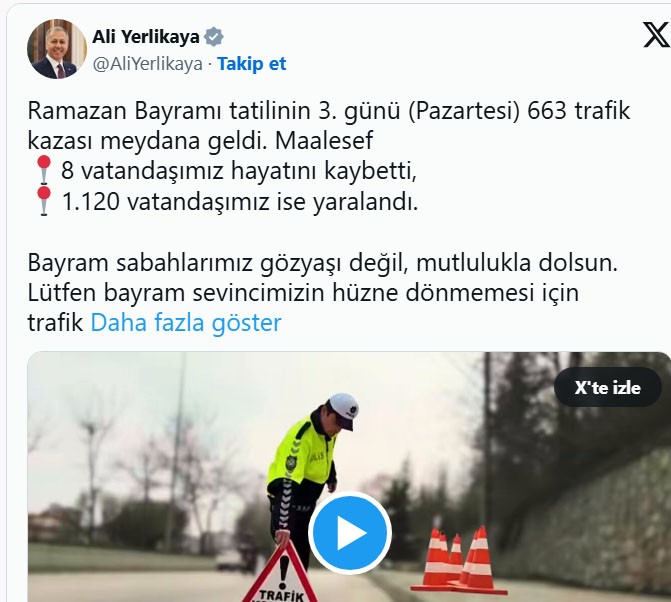Open Ali Yerlikaya's profile avatar photo

[x=56, y=48]
